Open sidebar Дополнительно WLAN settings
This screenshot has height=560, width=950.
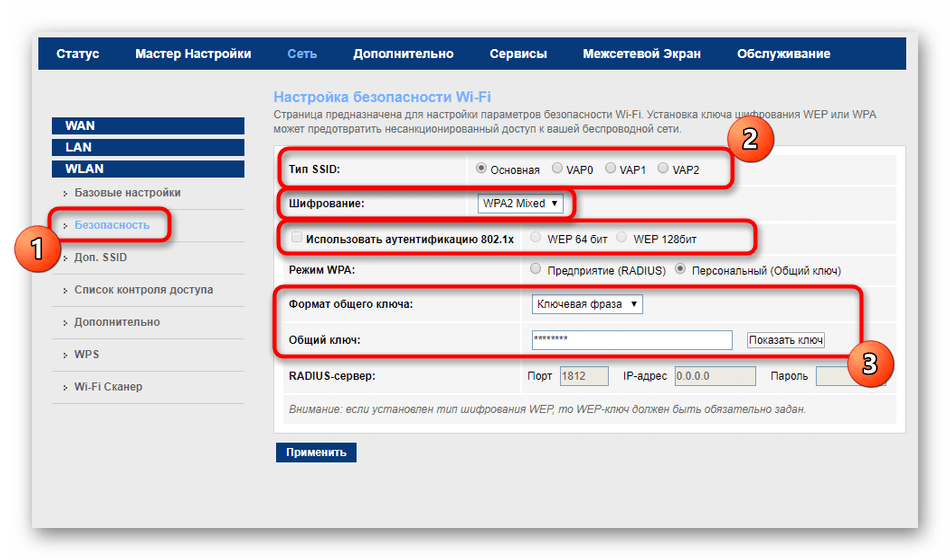click(117, 322)
